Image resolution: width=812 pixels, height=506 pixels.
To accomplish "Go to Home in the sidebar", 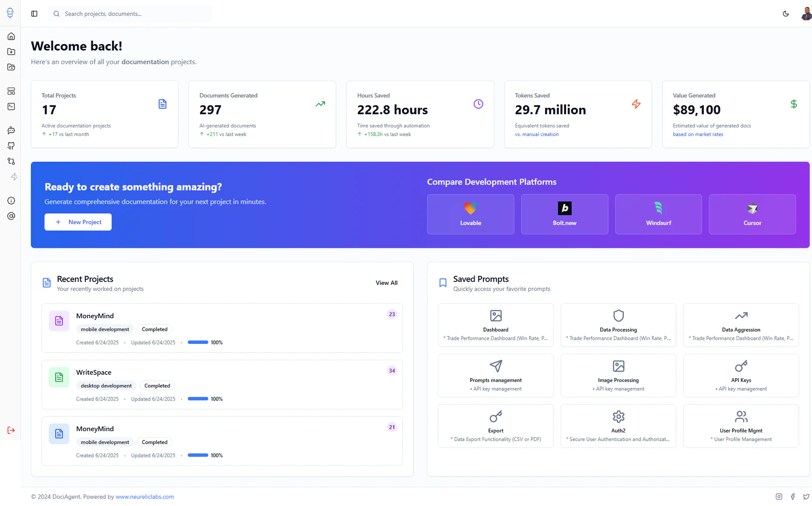I will pyautogui.click(x=11, y=36).
